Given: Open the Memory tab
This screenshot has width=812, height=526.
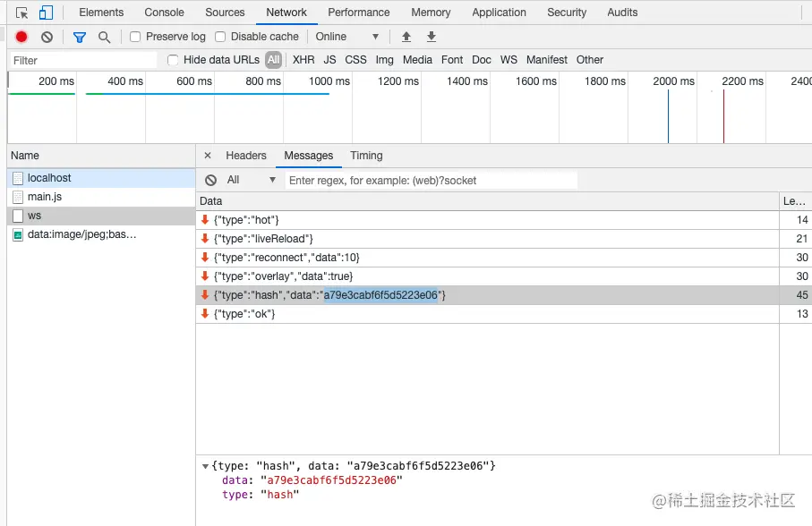Looking at the screenshot, I should 431,13.
